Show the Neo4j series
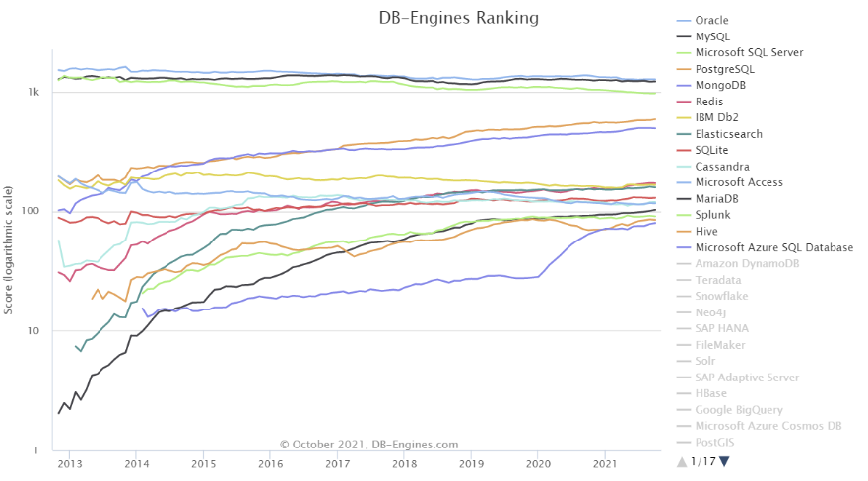Screen dimensions: 868x481 tap(701, 312)
